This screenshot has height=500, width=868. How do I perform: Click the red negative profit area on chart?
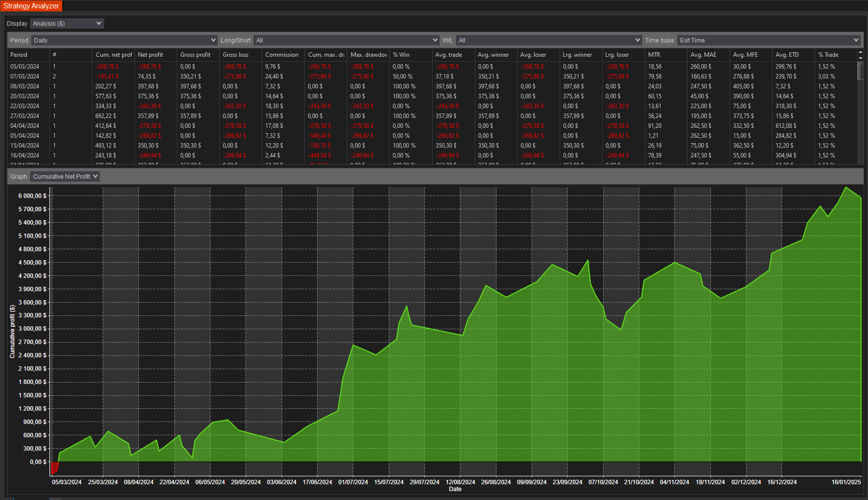coord(54,467)
